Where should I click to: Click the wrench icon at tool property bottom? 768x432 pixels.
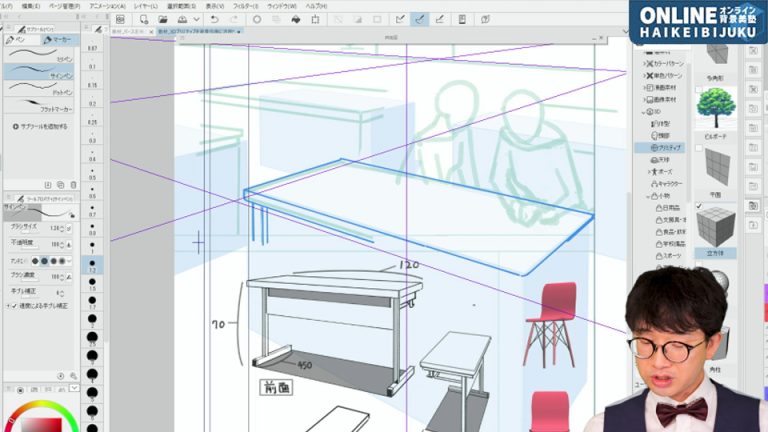(x=73, y=376)
